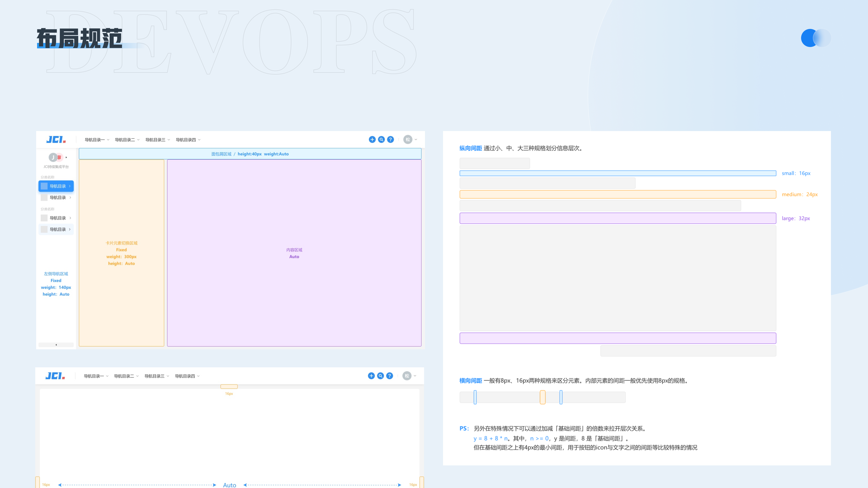Image resolution: width=868 pixels, height=488 pixels.
Task: Click the plus icon in lower mockup header
Action: click(x=371, y=376)
